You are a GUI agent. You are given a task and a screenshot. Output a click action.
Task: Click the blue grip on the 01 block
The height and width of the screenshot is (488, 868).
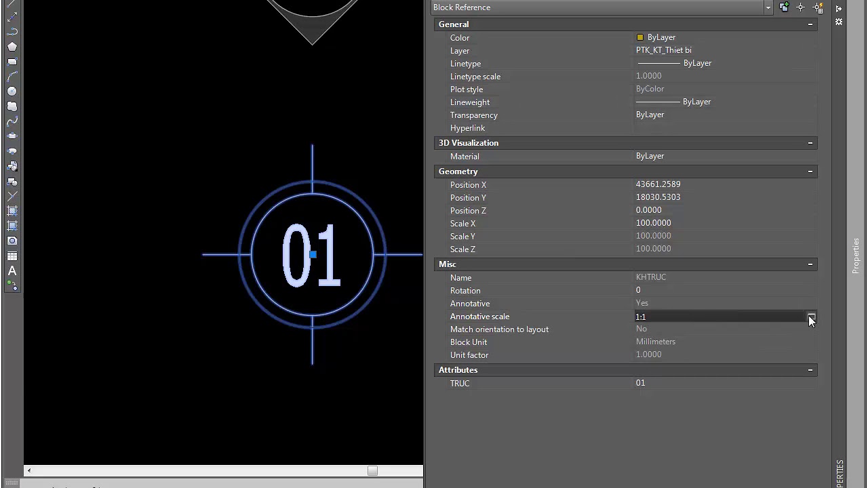[x=313, y=255]
